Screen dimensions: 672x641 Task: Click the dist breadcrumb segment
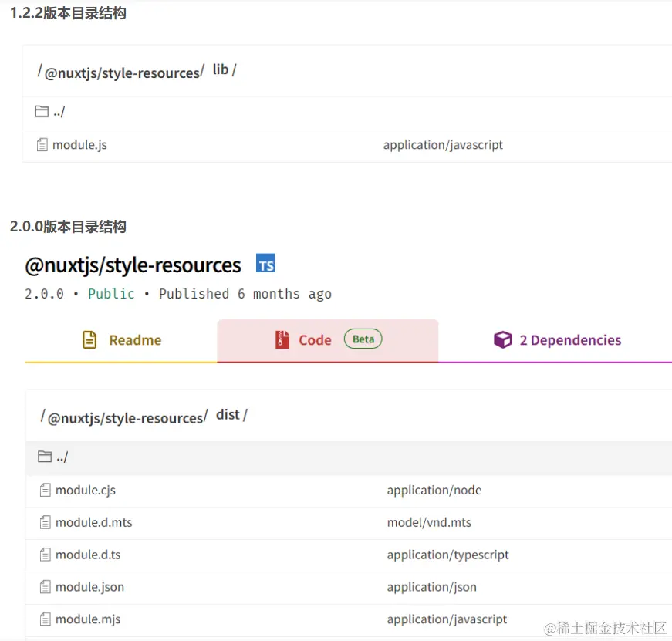pos(228,415)
